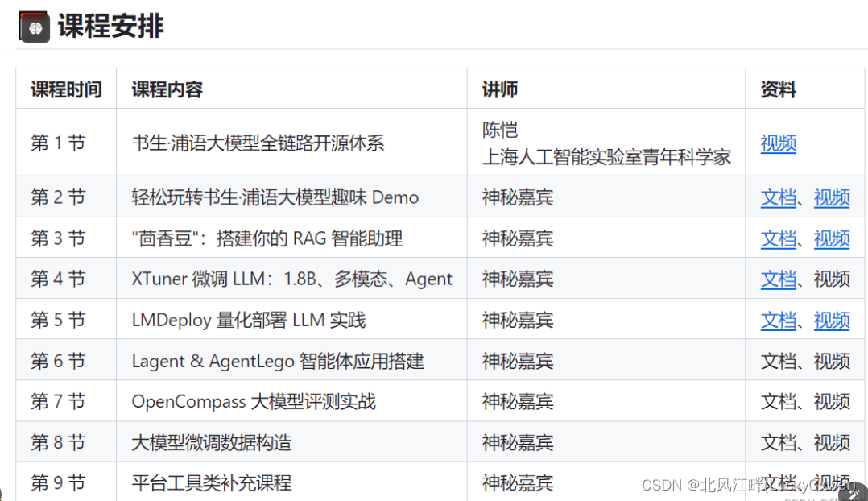Click the brain icon beside 课程安排 heading
Image resolution: width=868 pixels, height=501 pixels.
click(x=35, y=26)
